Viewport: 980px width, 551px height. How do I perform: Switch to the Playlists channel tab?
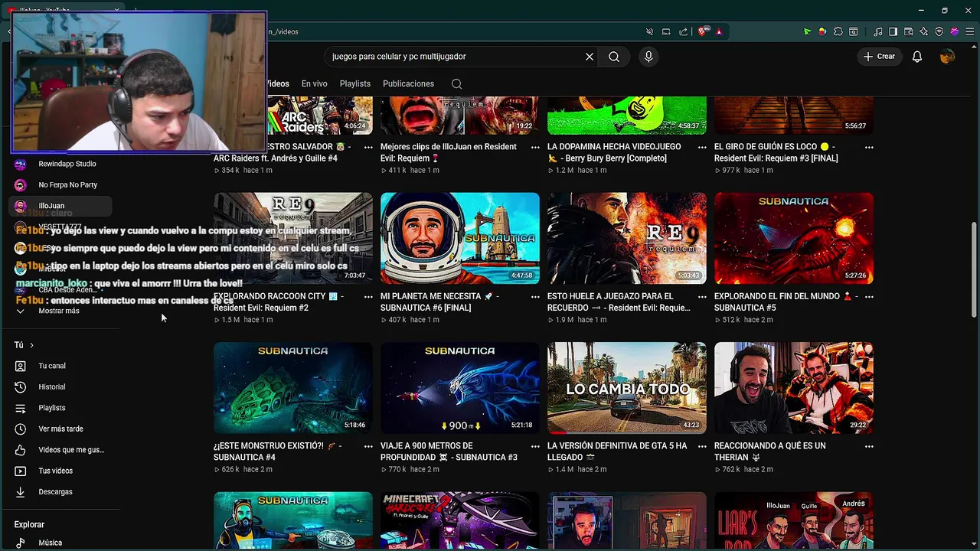[x=354, y=83]
